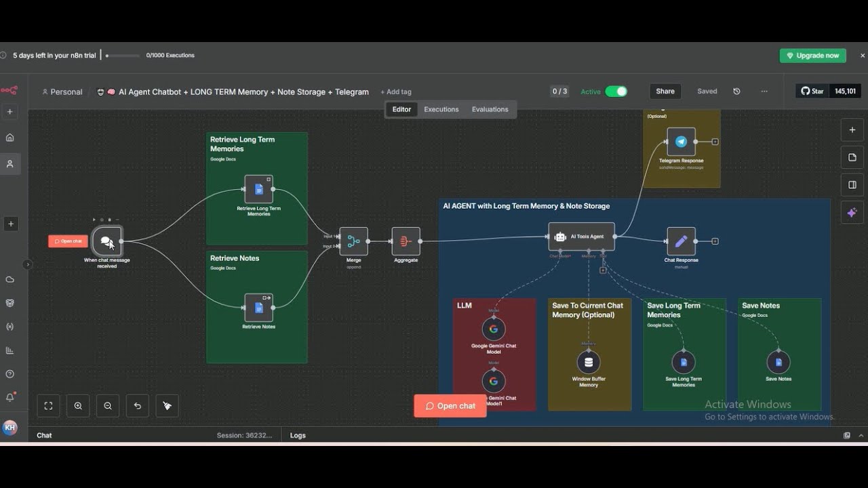Click the n8n logo in the sidebar
868x488 pixels.
tap(9, 90)
